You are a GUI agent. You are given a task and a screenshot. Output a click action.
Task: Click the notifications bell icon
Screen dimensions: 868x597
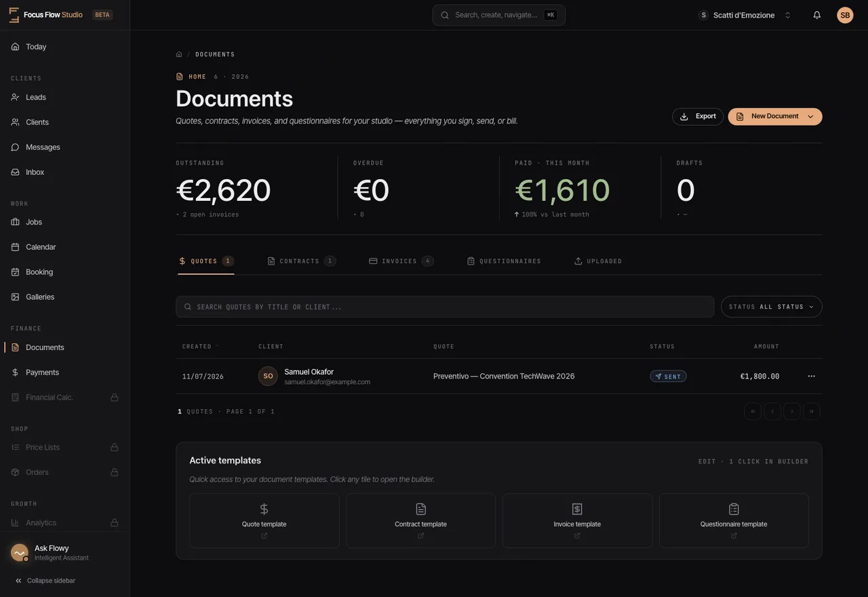817,15
